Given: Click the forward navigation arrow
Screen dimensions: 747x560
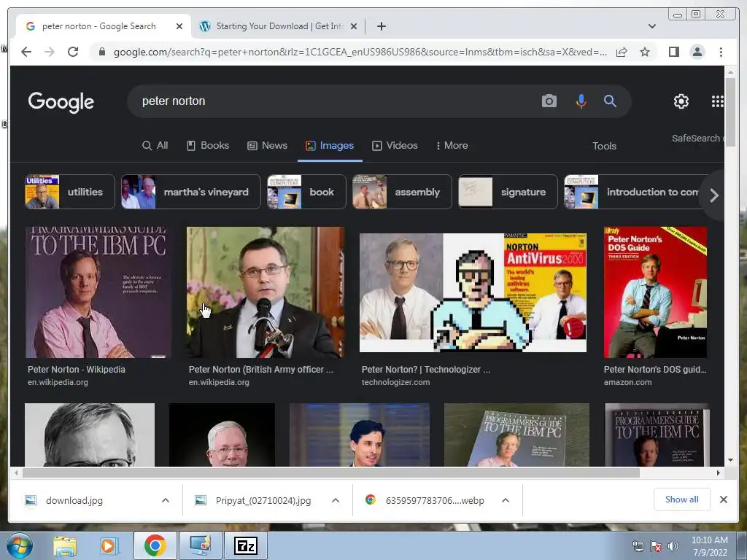Looking at the screenshot, I should pyautogui.click(x=50, y=52).
